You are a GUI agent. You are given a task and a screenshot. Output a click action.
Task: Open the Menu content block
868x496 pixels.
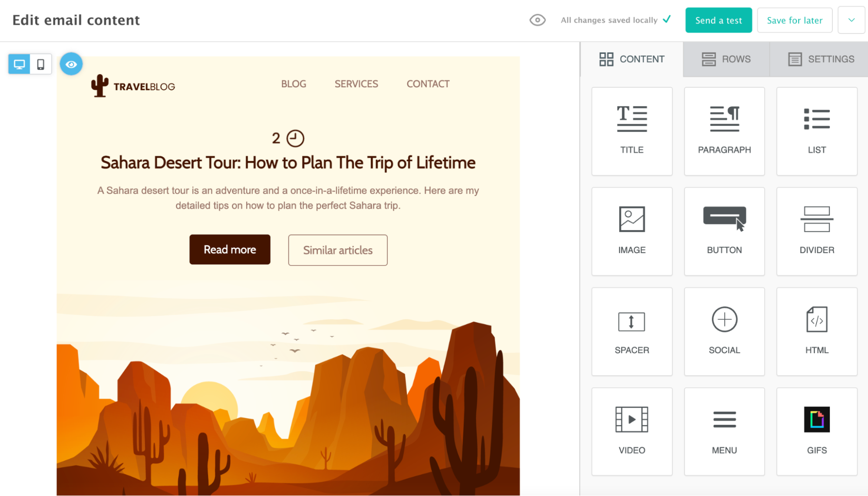[724, 429]
